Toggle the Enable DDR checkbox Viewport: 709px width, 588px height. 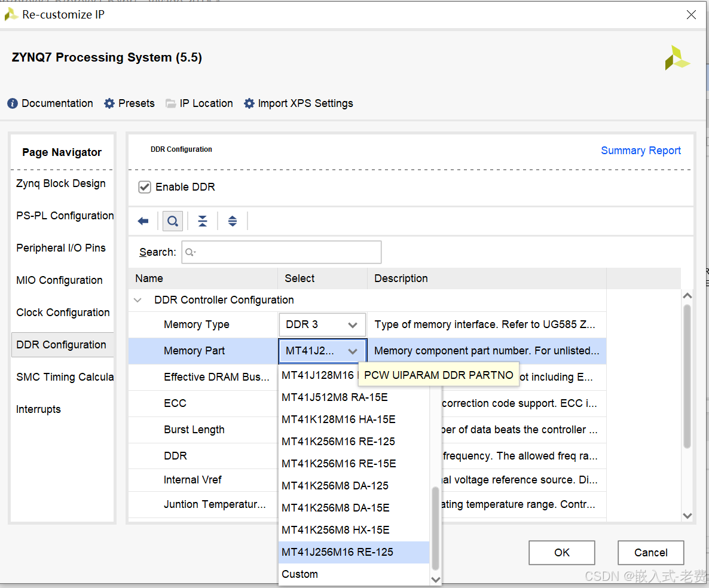point(145,187)
